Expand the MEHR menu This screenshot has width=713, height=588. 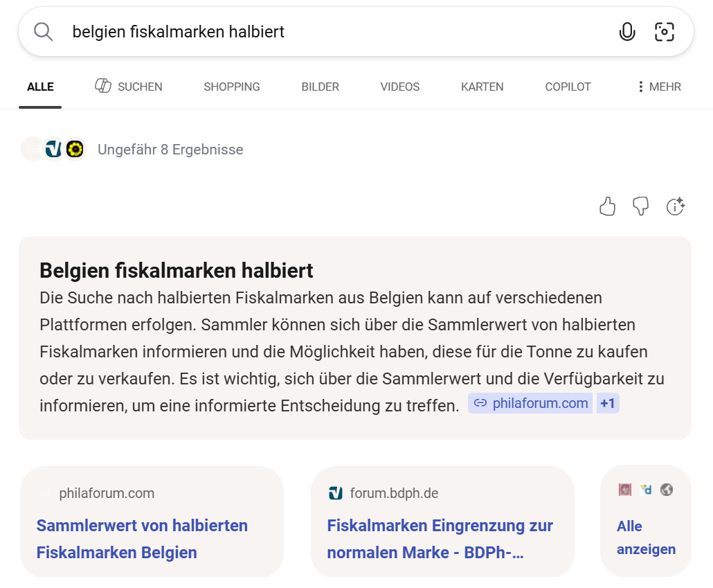[x=659, y=87]
